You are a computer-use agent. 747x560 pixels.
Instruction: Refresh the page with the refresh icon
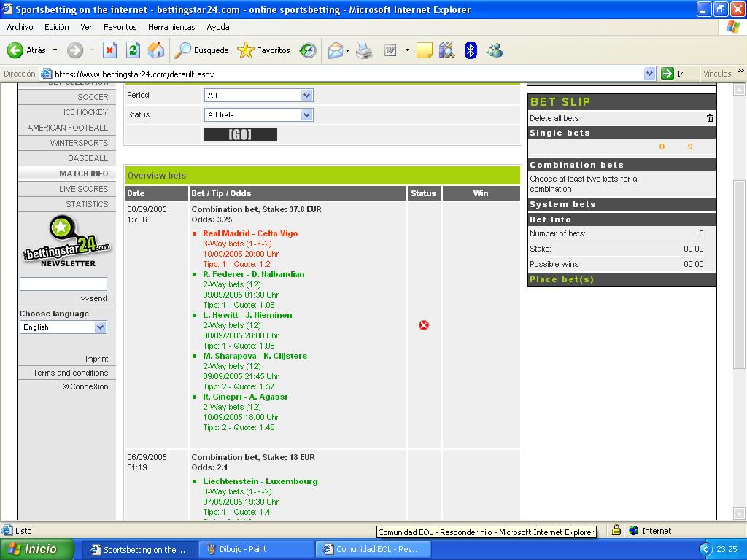click(133, 50)
